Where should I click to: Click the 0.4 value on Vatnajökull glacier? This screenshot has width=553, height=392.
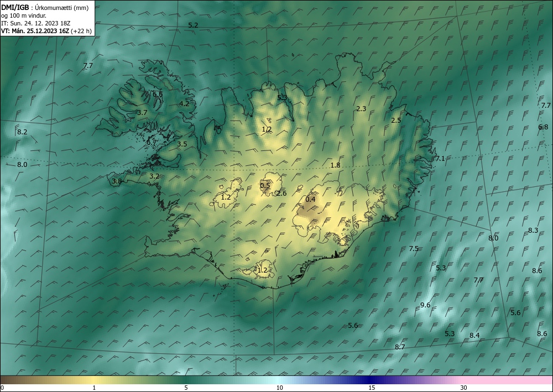pyautogui.click(x=310, y=200)
